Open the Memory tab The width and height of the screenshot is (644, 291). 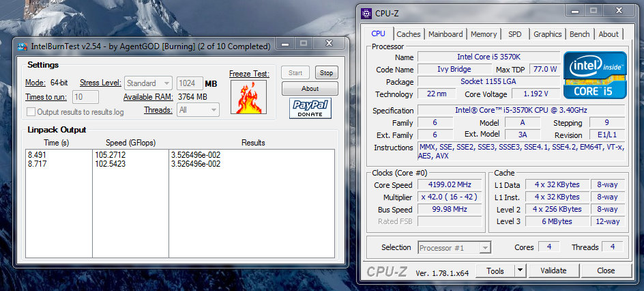(484, 35)
